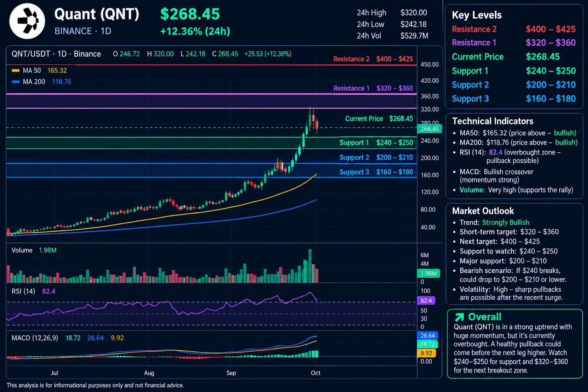Open the Key Levels panel heading

point(477,15)
